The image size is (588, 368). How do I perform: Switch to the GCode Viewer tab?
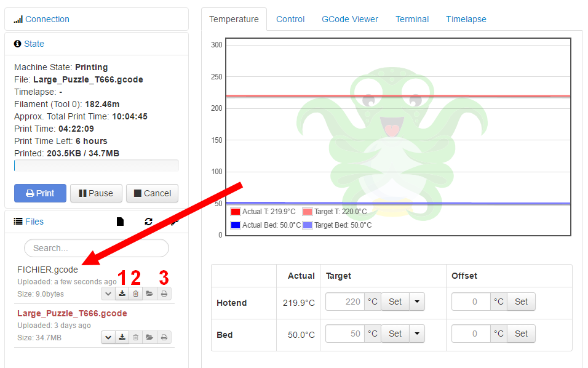click(x=350, y=19)
